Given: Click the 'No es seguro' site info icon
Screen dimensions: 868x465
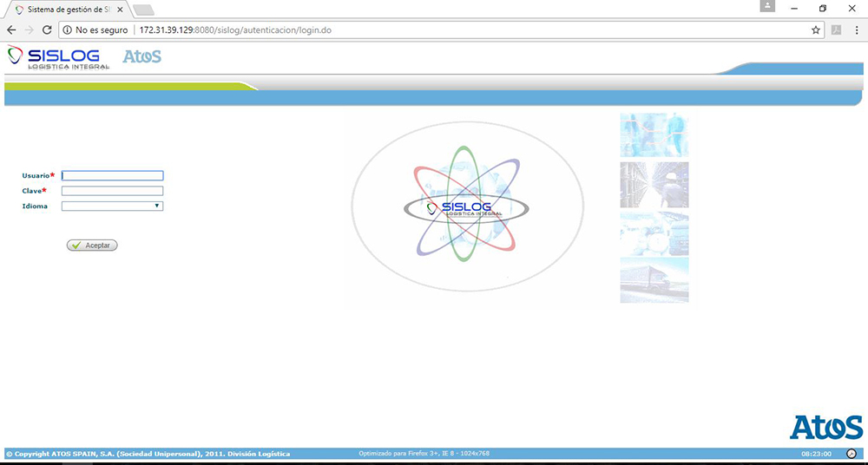Looking at the screenshot, I should (68, 29).
